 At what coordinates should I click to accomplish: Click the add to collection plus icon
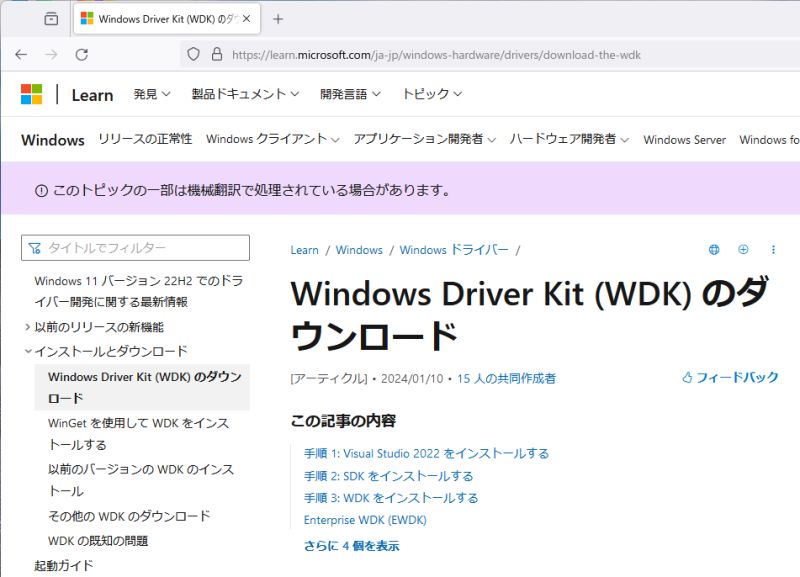tap(743, 249)
